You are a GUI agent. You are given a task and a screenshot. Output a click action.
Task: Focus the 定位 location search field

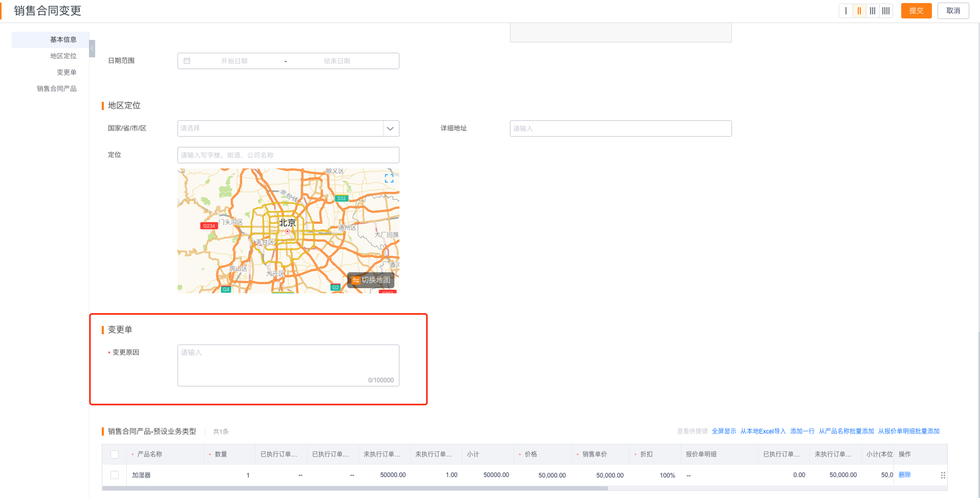pyautogui.click(x=288, y=155)
